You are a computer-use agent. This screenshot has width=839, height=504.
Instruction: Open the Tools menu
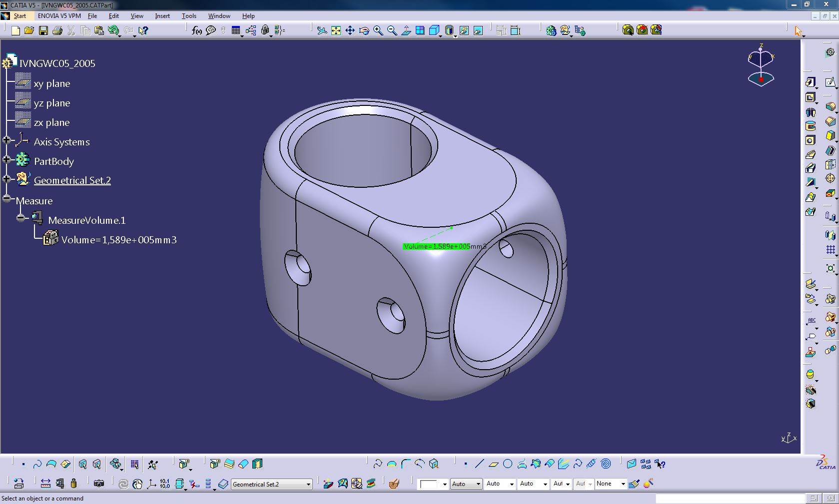[x=189, y=16]
